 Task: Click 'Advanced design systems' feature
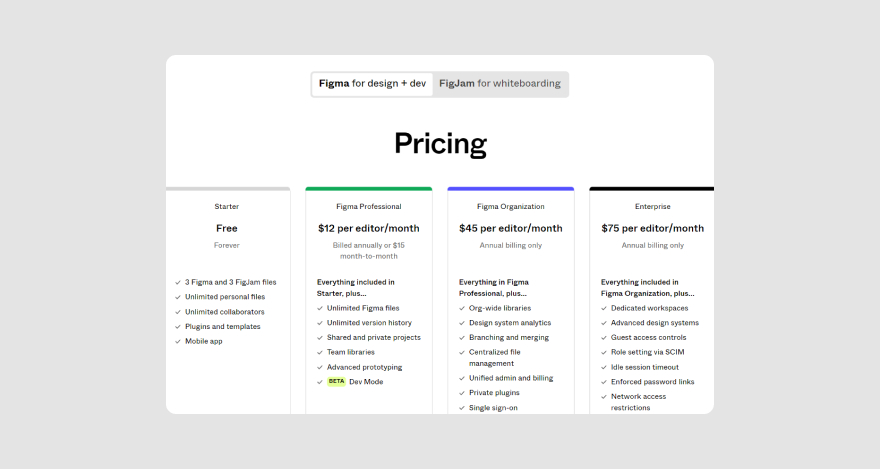pos(655,323)
